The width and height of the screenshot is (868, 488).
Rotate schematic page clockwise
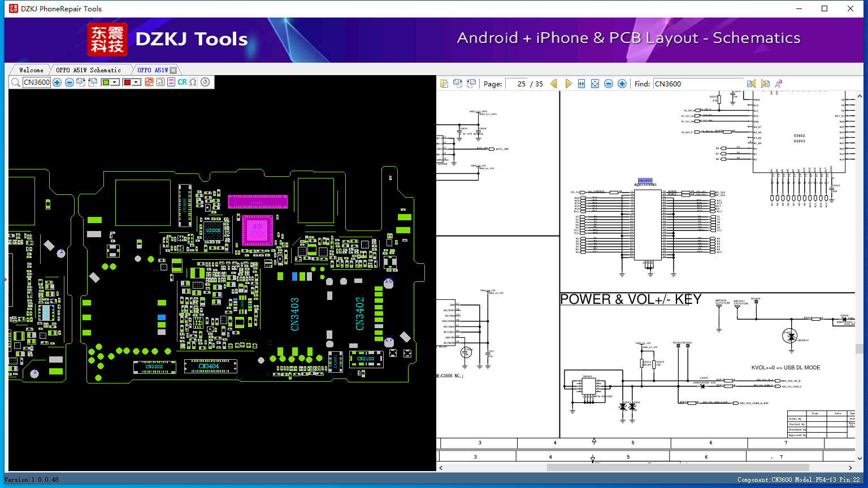pyautogui.click(x=457, y=84)
